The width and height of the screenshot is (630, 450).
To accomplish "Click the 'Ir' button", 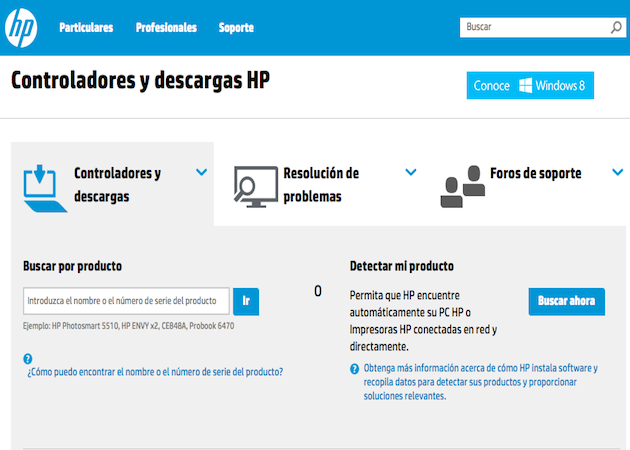I will click(x=246, y=301).
